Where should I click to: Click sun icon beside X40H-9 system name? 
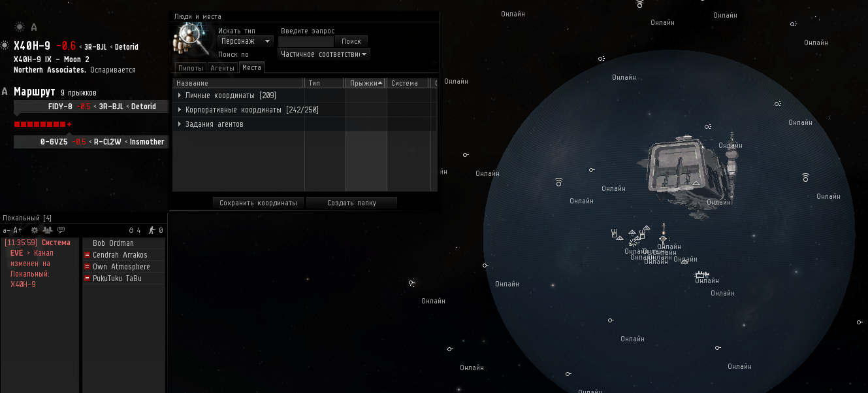[x=5, y=46]
